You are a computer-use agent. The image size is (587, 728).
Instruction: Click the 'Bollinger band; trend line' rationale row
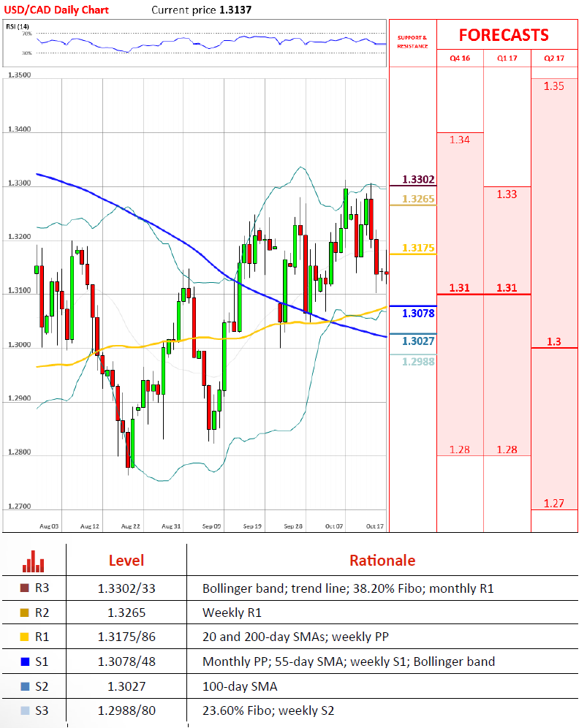(348, 588)
